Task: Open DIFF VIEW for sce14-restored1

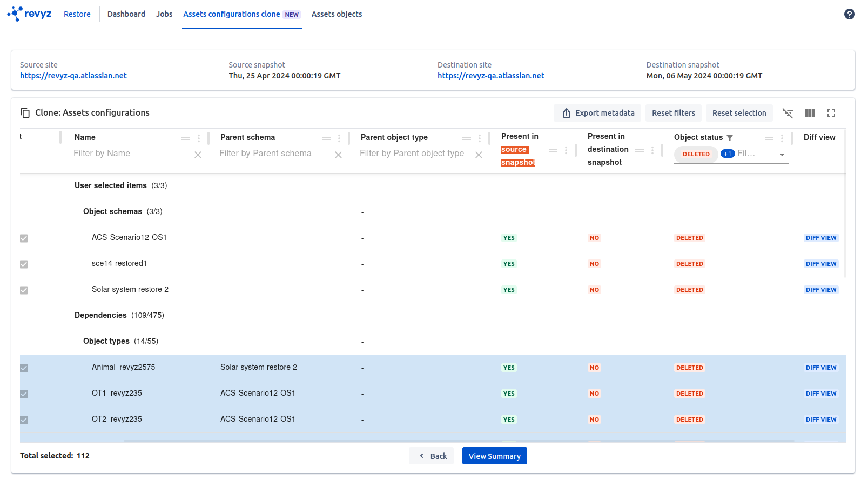Action: [x=821, y=264]
